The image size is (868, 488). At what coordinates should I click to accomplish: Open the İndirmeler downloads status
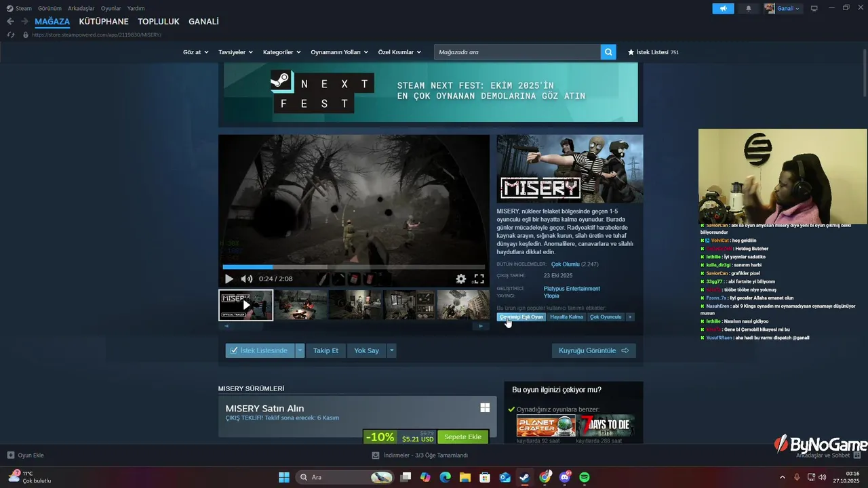(420, 455)
